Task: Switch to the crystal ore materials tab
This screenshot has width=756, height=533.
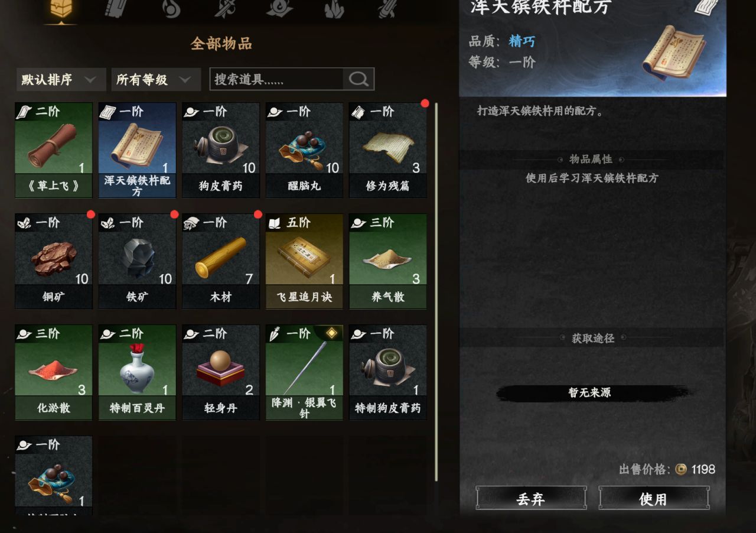Action: (x=334, y=8)
